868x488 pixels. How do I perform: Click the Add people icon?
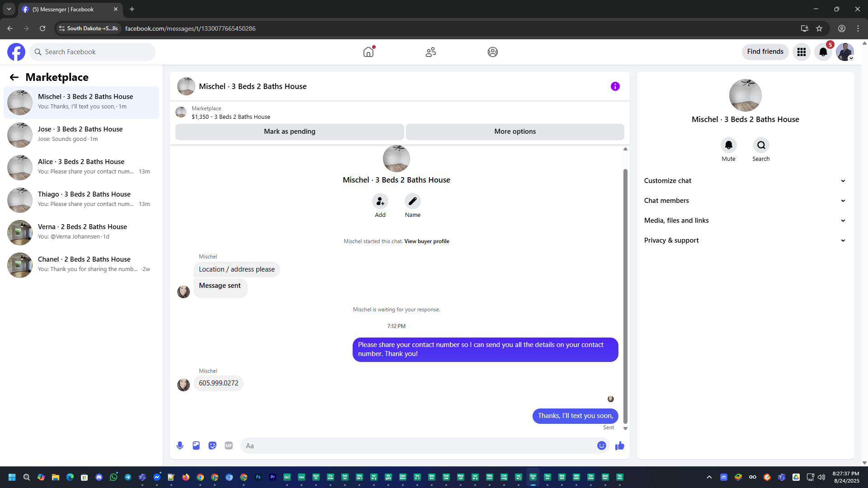pyautogui.click(x=380, y=201)
